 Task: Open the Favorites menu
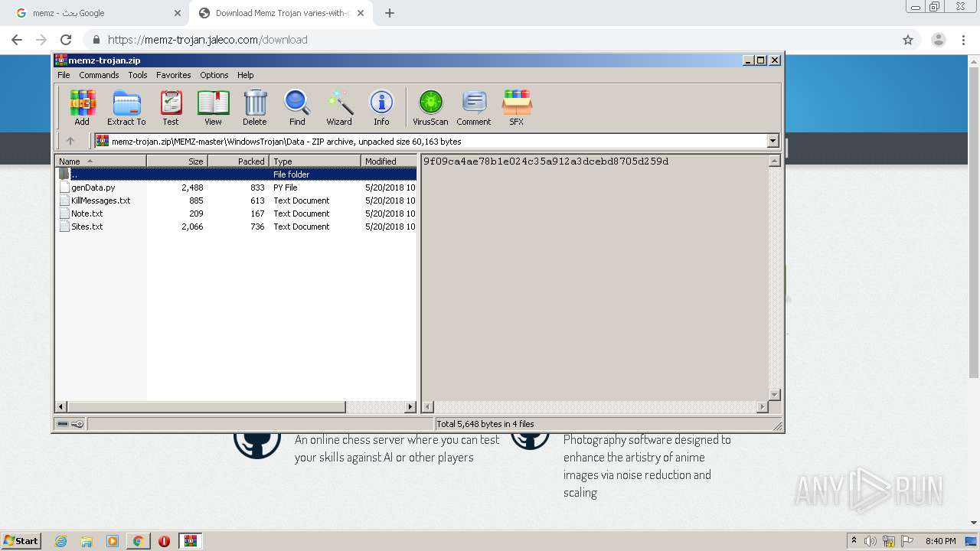click(x=174, y=75)
